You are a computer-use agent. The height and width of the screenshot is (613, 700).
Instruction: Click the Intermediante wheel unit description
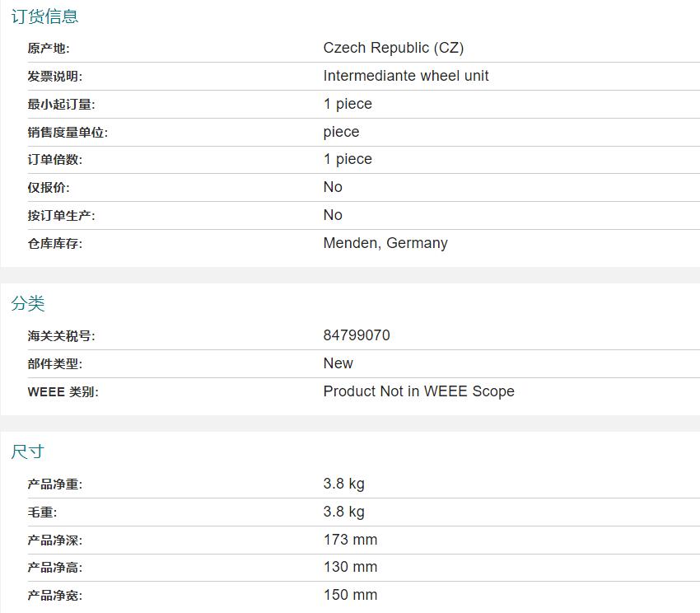(405, 76)
